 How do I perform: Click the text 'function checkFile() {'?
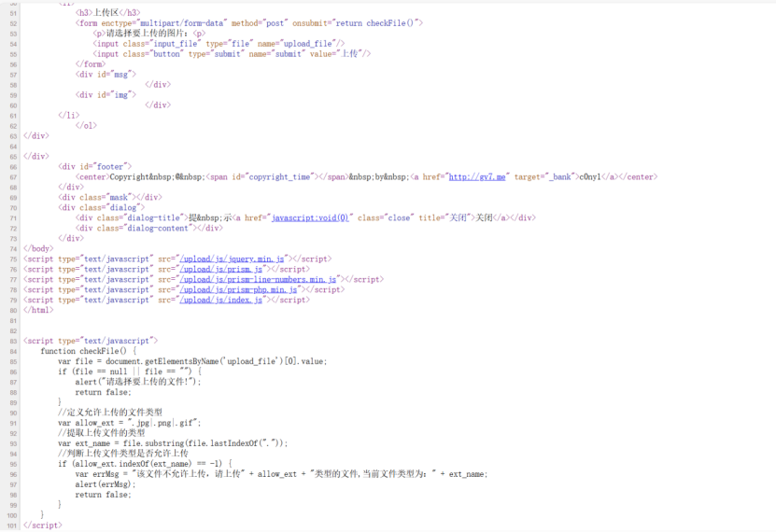[x=89, y=351]
